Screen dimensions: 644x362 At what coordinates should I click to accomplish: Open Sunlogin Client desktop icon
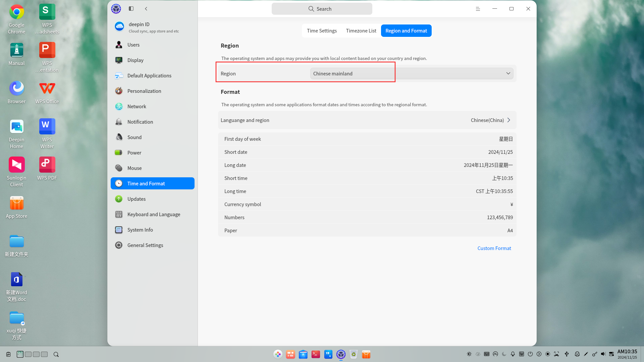click(16, 172)
